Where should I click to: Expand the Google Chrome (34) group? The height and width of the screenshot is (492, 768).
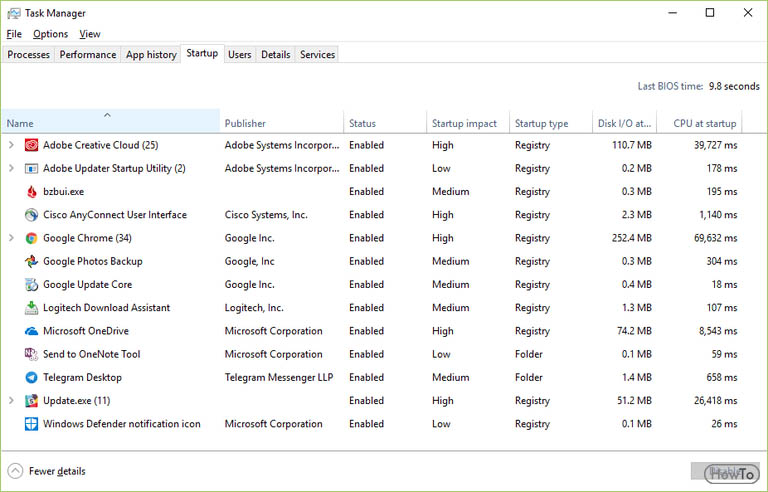coord(11,238)
